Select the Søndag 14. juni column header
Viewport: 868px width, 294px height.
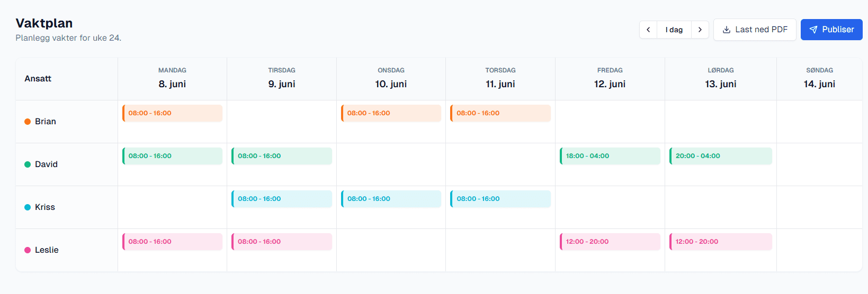pyautogui.click(x=819, y=78)
